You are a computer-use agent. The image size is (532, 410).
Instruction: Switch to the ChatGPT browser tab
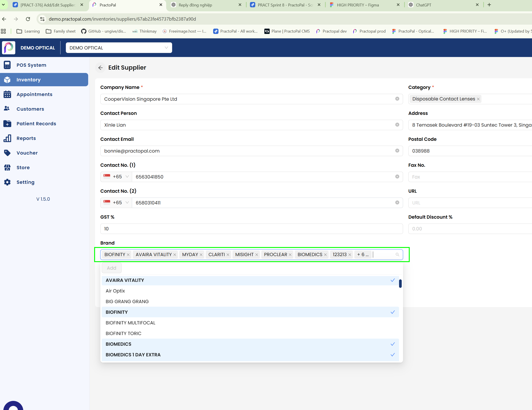[x=423, y=5]
